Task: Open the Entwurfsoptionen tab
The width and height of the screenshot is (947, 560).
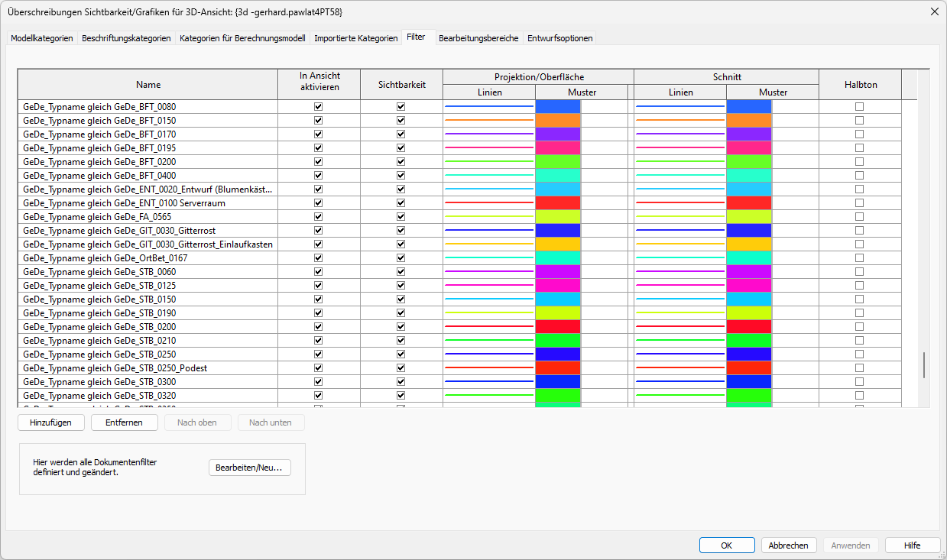Action: 559,37
